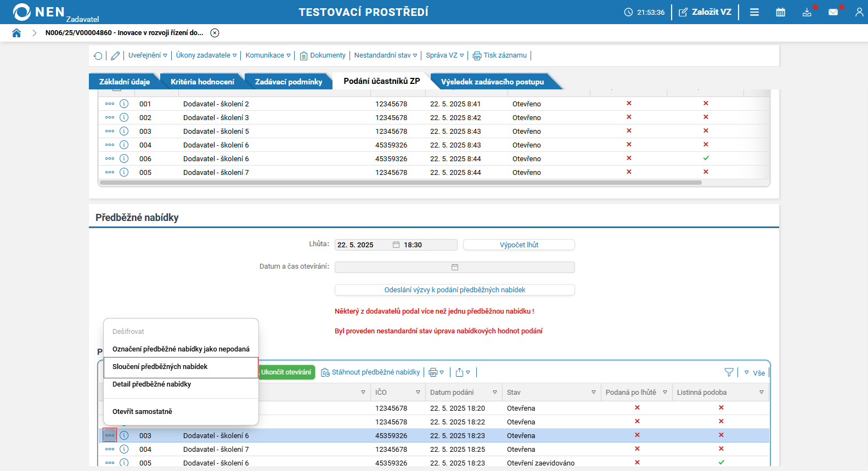Close the N006/25/V00004860 breadcrumb tab
The width and height of the screenshot is (868, 471).
pyautogui.click(x=215, y=33)
